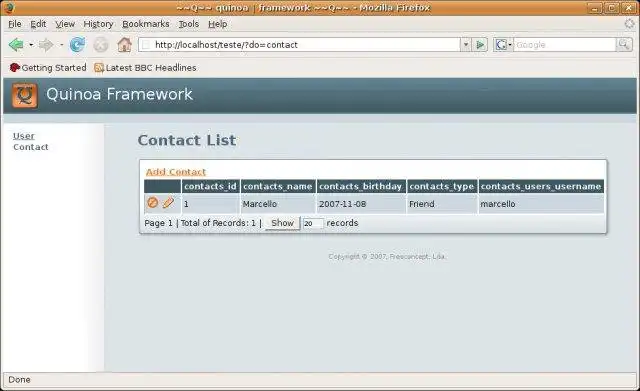Select the cell with name Marcello
The image size is (640, 391).
[278, 204]
